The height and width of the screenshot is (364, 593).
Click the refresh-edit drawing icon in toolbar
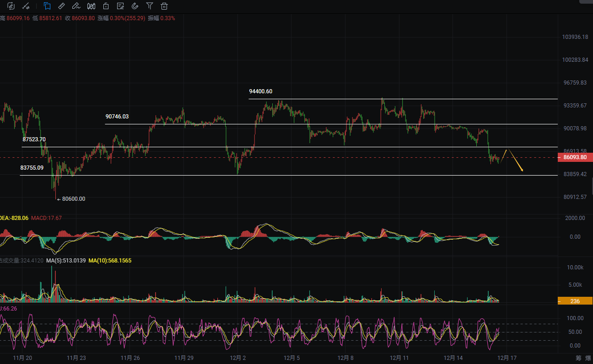pos(11,6)
